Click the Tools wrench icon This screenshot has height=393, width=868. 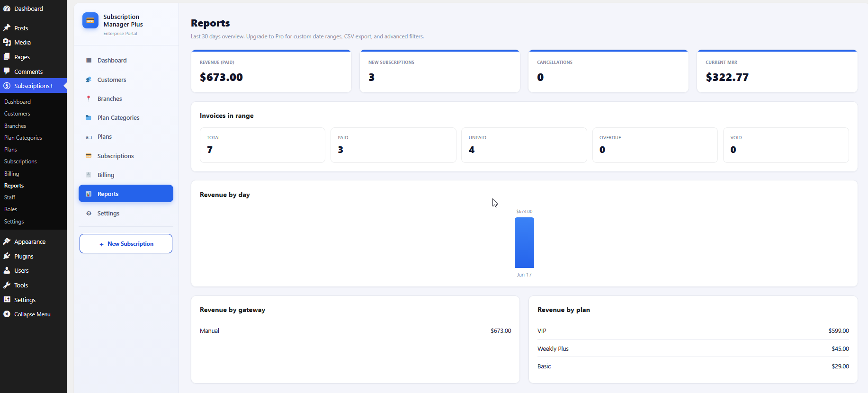(x=7, y=285)
